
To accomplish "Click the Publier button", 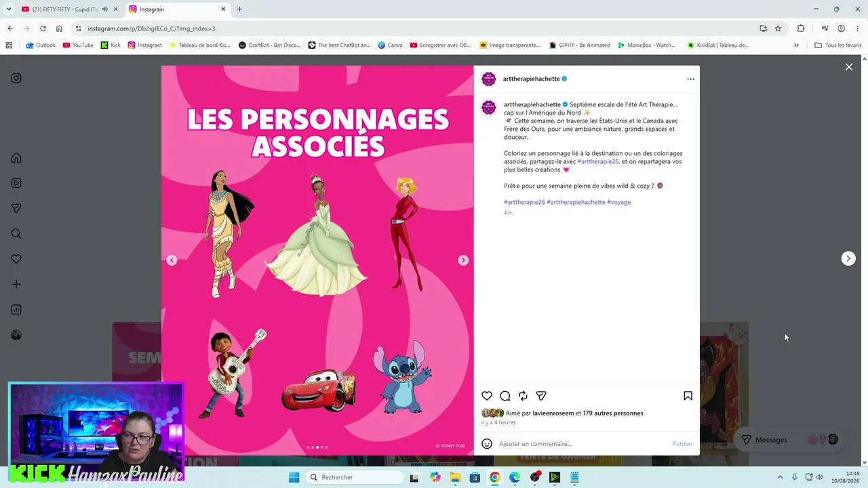I will pos(682,444).
